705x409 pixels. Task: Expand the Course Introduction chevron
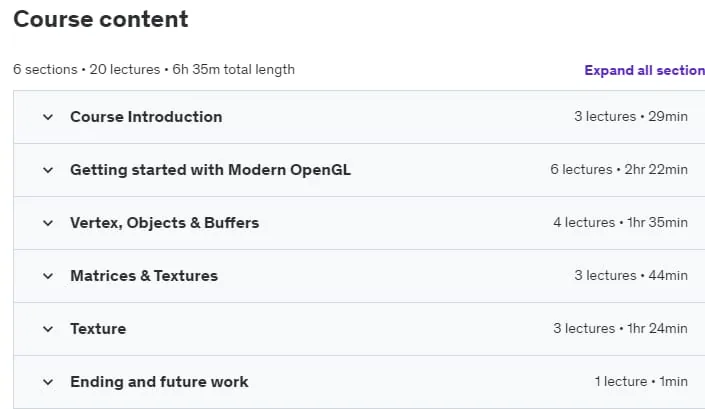tap(48, 117)
